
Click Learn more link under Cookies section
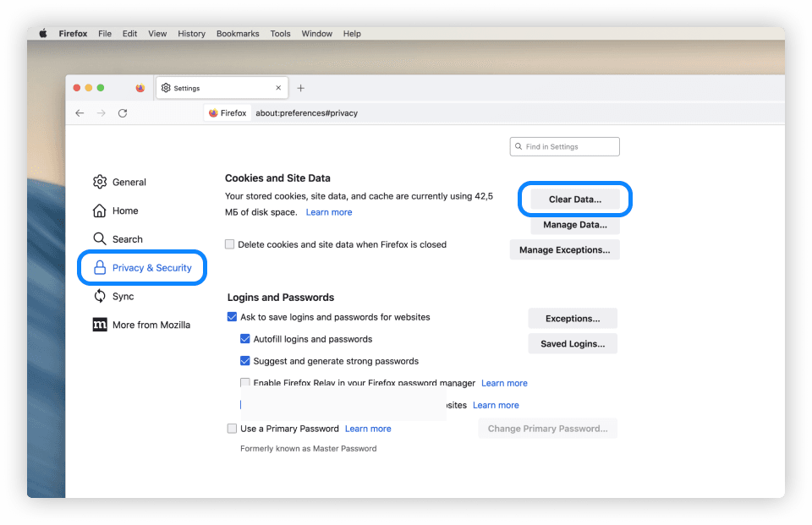click(329, 212)
